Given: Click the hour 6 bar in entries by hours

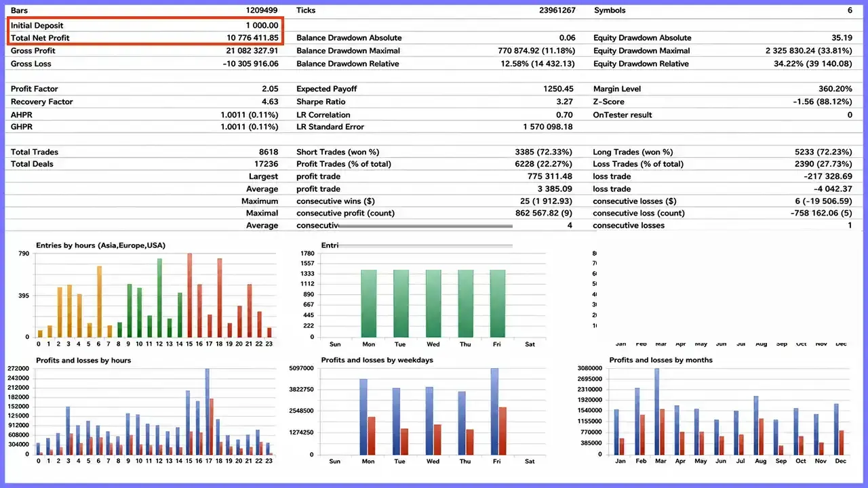Looking at the screenshot, I should [x=99, y=301].
